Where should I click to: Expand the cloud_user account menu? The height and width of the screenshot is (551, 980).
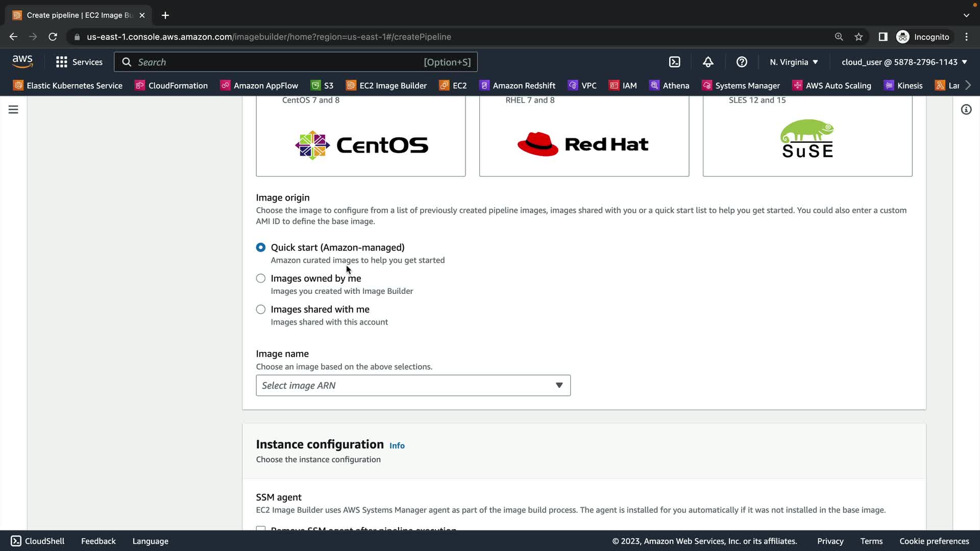904,62
